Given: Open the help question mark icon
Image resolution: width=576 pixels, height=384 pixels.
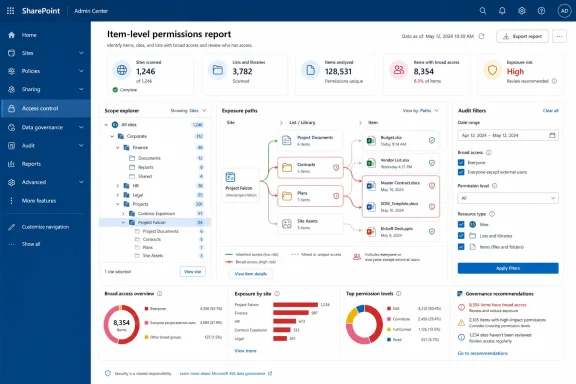Looking at the screenshot, I should pyautogui.click(x=541, y=11).
